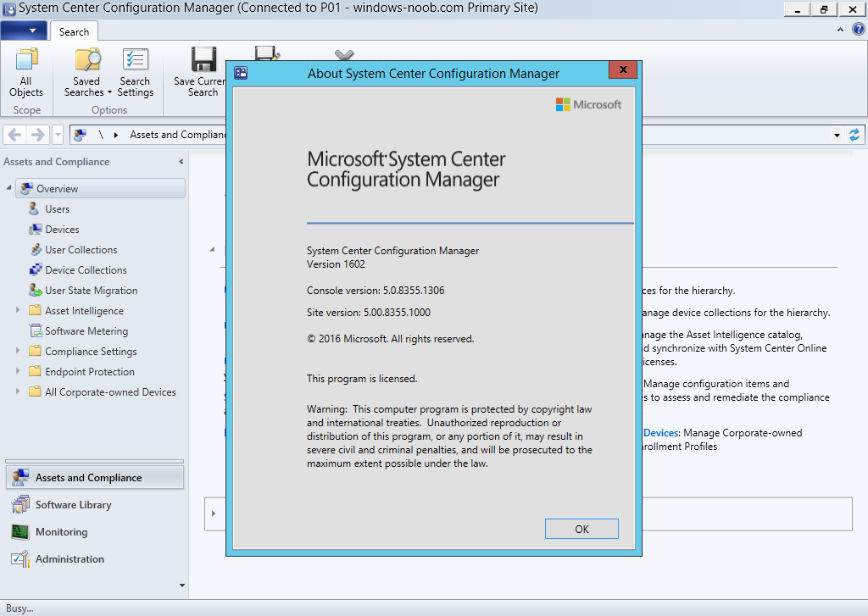Click the refresh icon in address bar
Screen dimensions: 868x616
tap(854, 135)
